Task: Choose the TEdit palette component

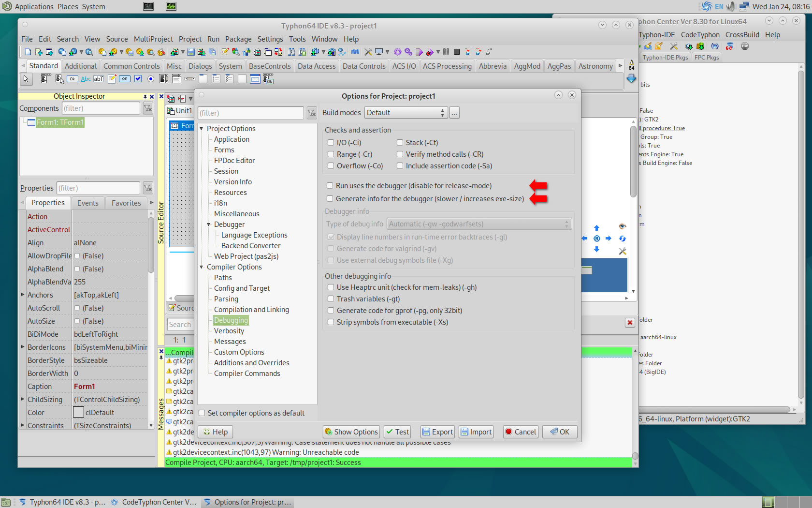Action: pyautogui.click(x=99, y=79)
